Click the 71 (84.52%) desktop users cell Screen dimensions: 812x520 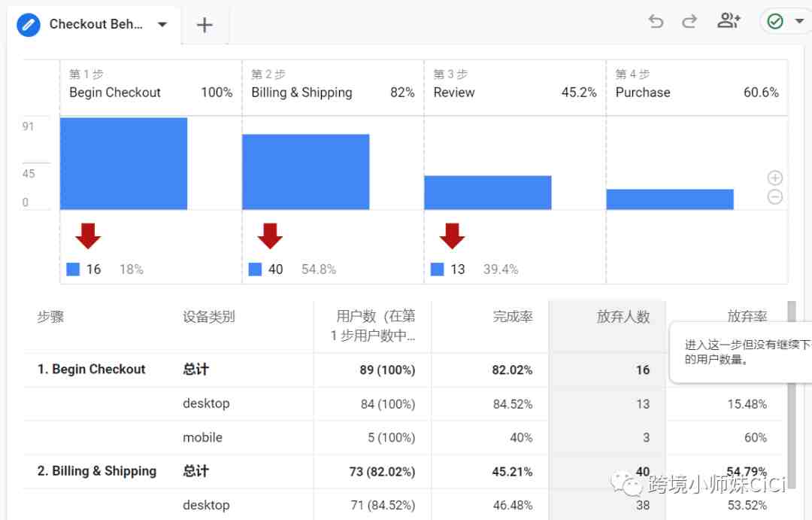click(x=383, y=505)
